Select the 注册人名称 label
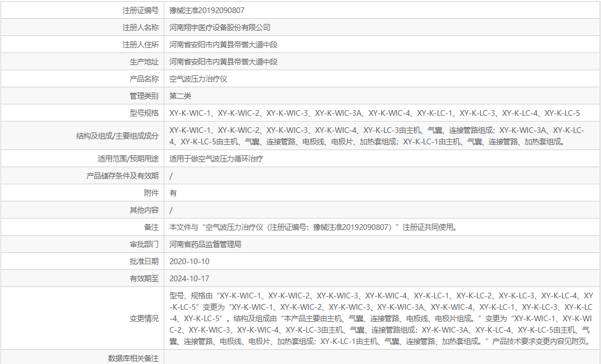601x364 pixels. point(140,27)
